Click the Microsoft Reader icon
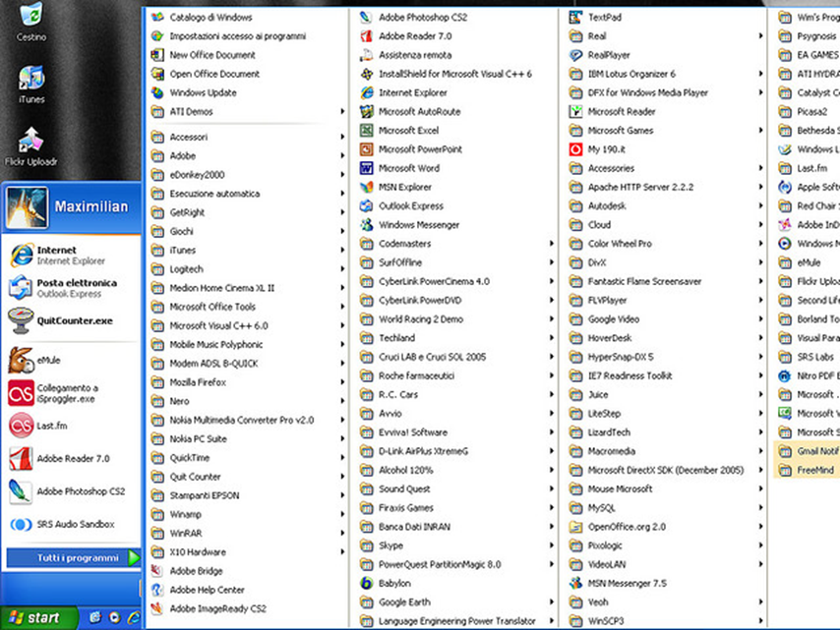Viewport: 840px width, 630px height. click(x=575, y=111)
